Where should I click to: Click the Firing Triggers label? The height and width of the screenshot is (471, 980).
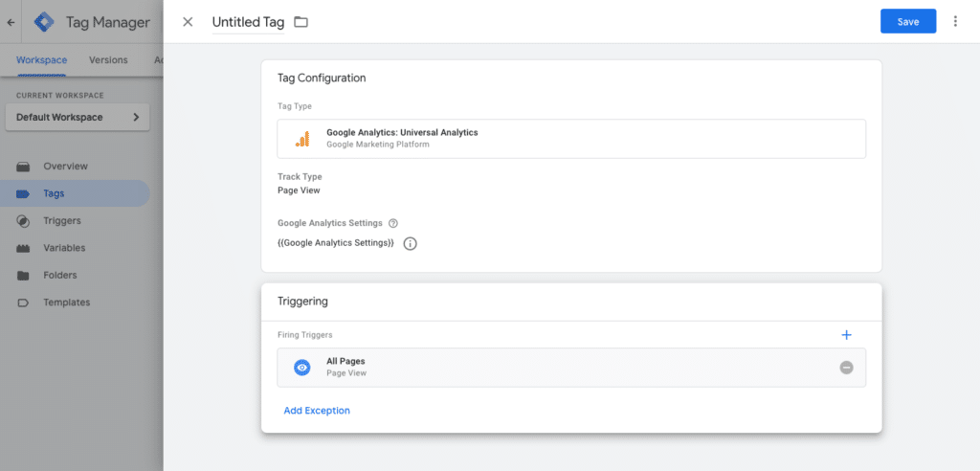click(x=305, y=335)
